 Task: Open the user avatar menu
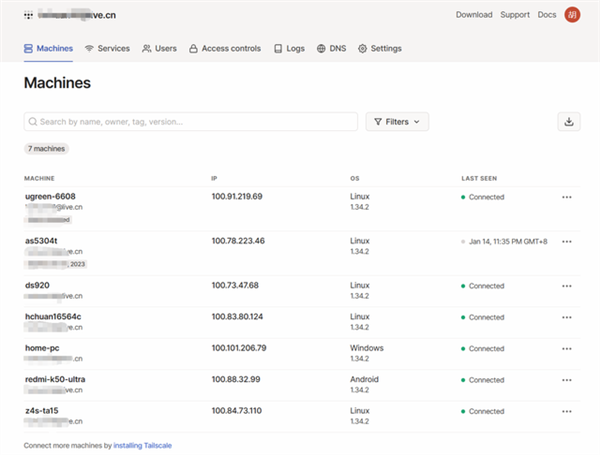click(x=572, y=15)
